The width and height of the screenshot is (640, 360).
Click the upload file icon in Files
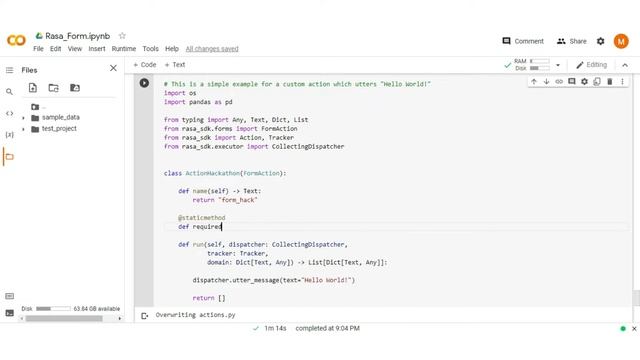(33, 88)
